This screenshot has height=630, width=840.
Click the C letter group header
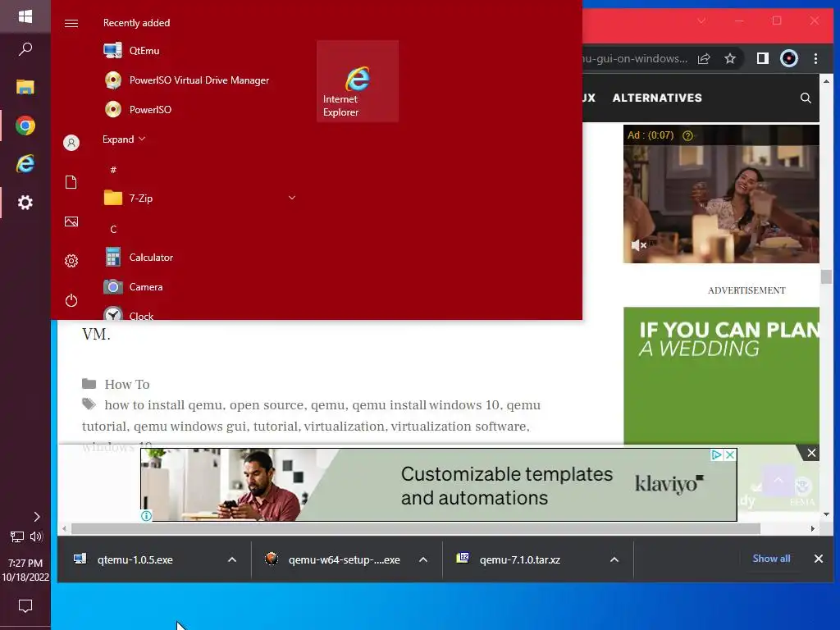point(113,230)
